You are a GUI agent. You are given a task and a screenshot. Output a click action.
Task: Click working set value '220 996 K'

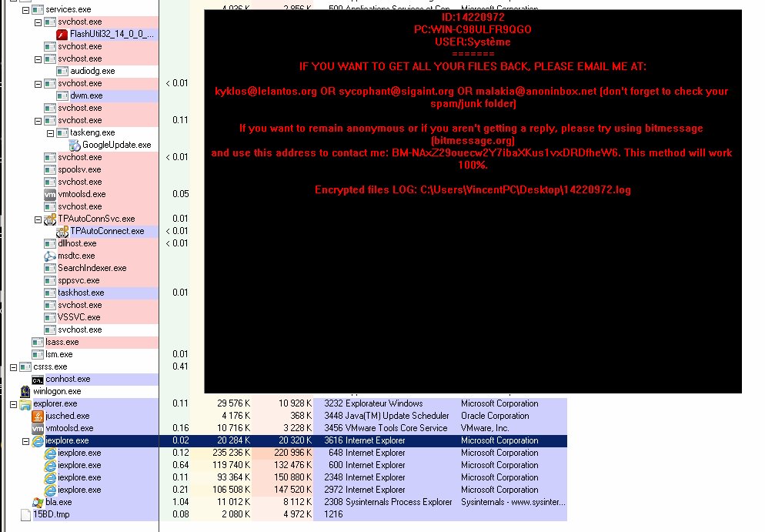(x=292, y=453)
